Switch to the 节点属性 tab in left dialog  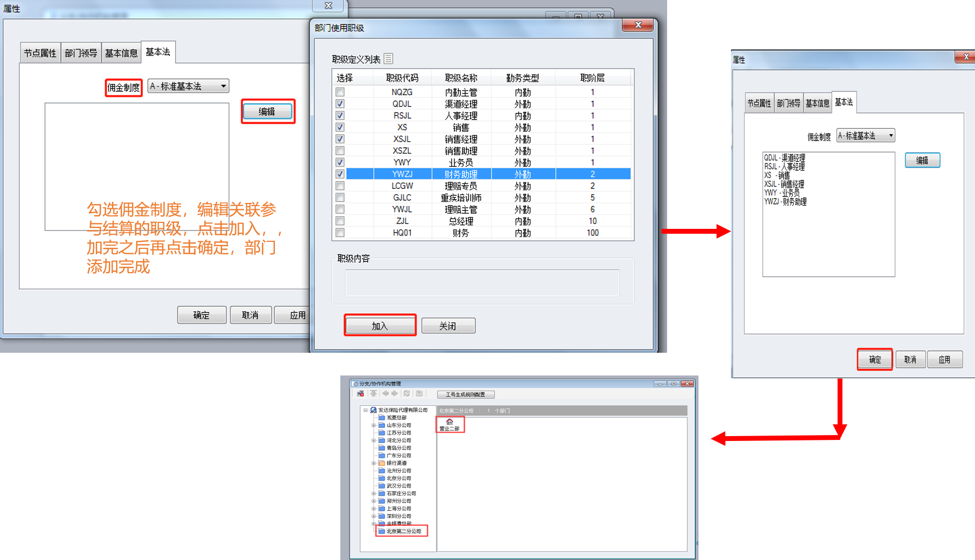coord(40,53)
